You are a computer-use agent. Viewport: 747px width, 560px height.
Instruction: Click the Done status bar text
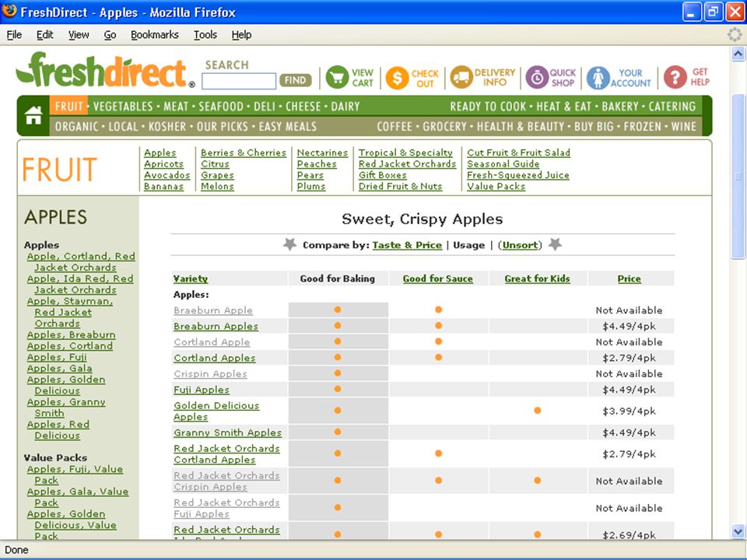[x=16, y=550]
